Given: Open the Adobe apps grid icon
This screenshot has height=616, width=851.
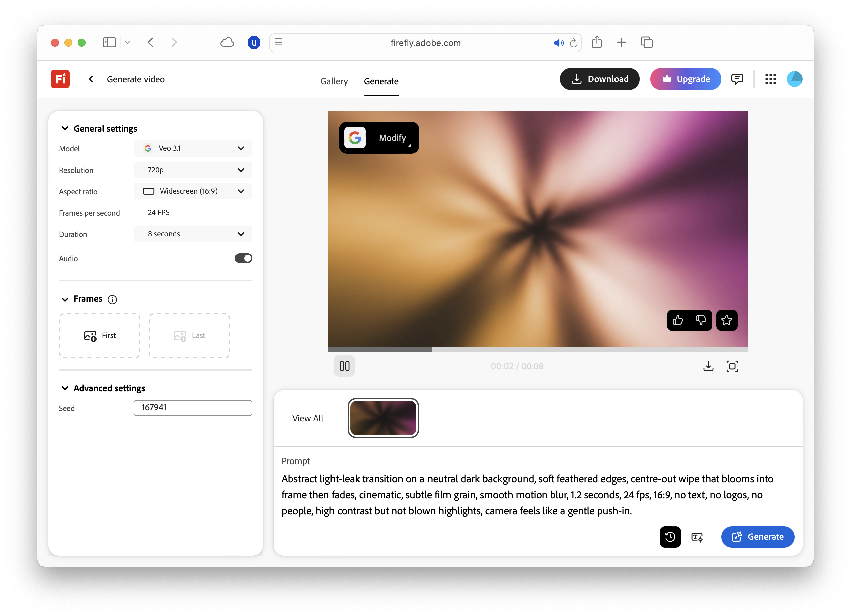Looking at the screenshot, I should click(770, 79).
